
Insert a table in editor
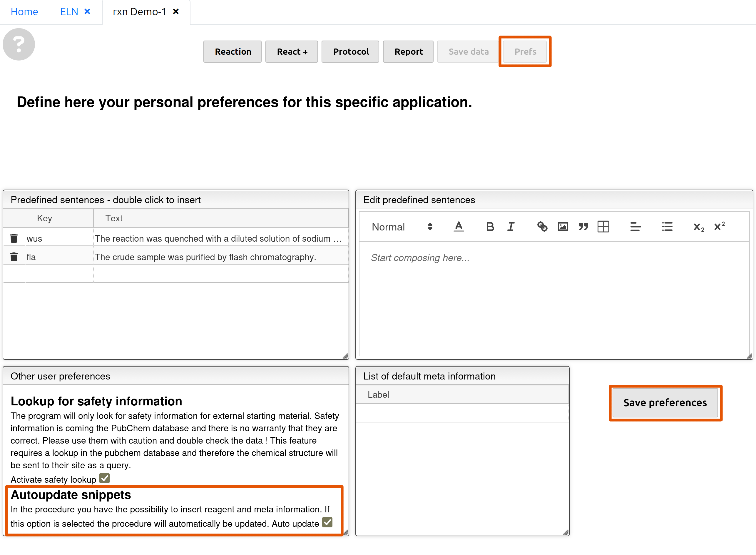(603, 227)
